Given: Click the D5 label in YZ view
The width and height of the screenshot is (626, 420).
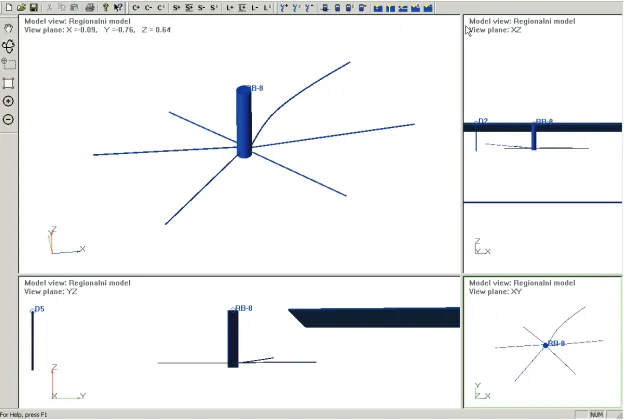Looking at the screenshot, I should (40, 309).
